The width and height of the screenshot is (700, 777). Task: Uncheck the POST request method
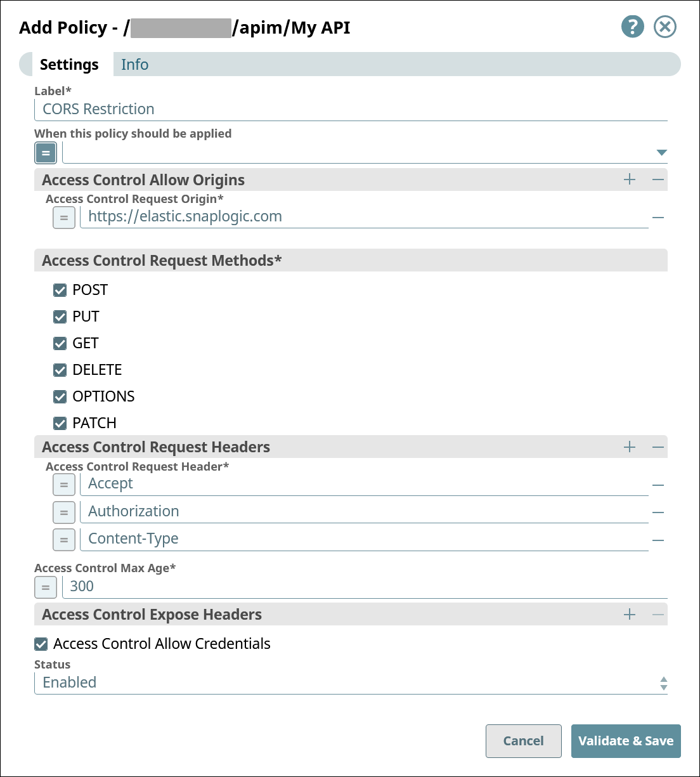pyautogui.click(x=60, y=290)
